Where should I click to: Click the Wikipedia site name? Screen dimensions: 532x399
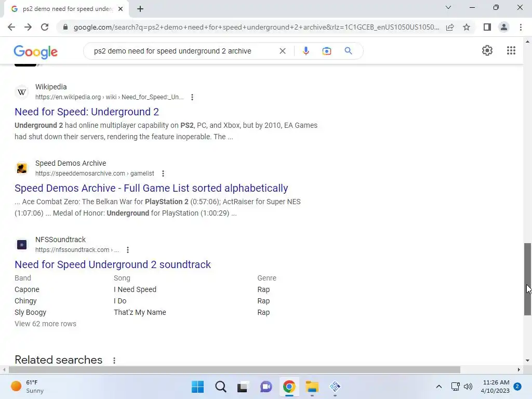click(x=51, y=87)
